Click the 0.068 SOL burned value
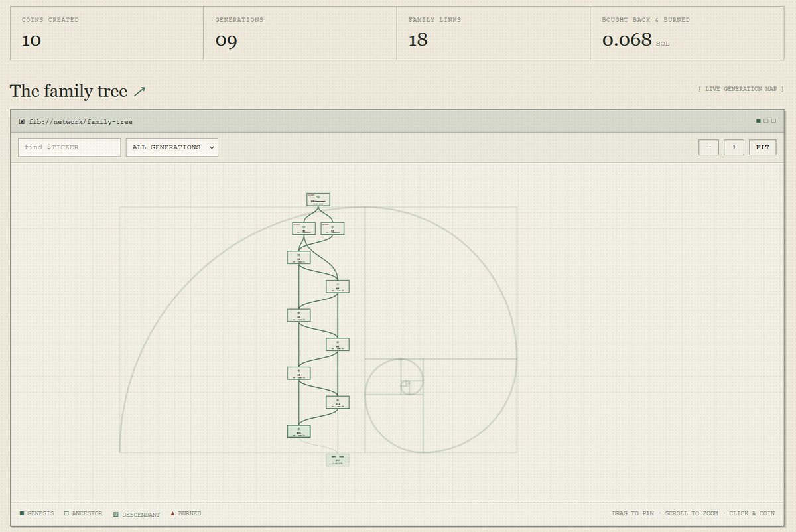 pos(635,40)
